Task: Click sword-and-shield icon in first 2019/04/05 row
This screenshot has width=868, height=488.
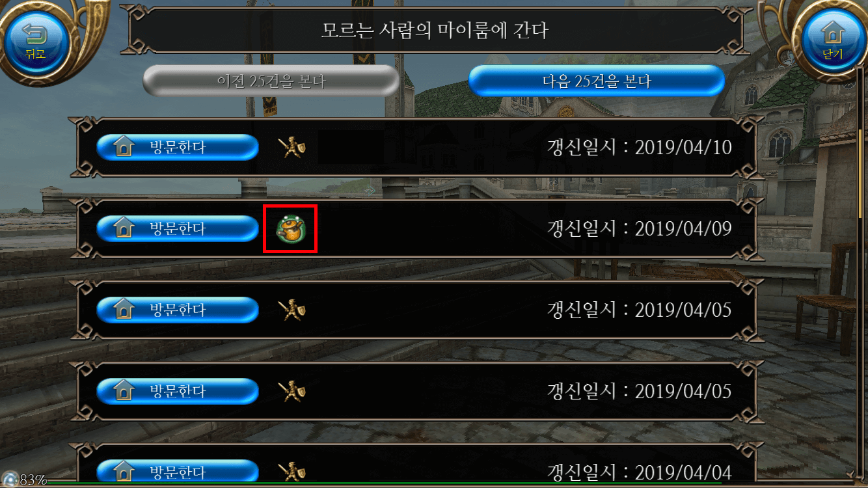Action: pyautogui.click(x=292, y=310)
